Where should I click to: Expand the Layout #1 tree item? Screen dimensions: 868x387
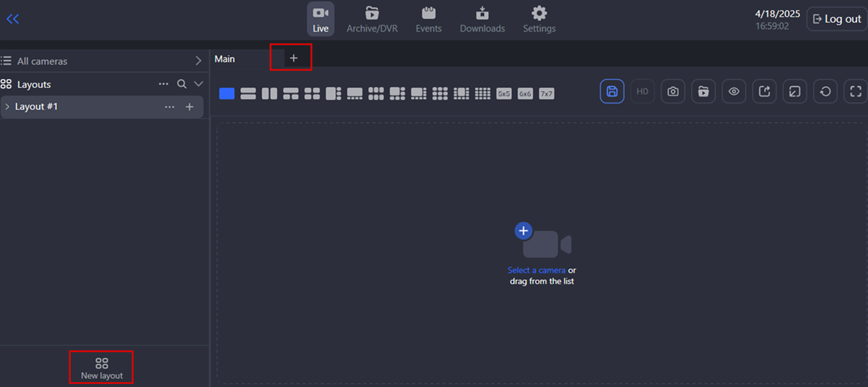(x=7, y=107)
